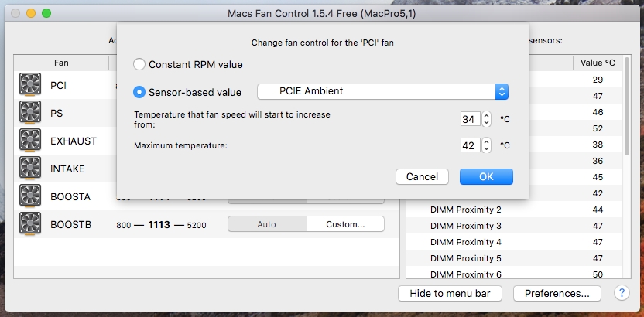The height and width of the screenshot is (317, 644).
Task: Click the sensor list scrollbar
Action: 627,107
